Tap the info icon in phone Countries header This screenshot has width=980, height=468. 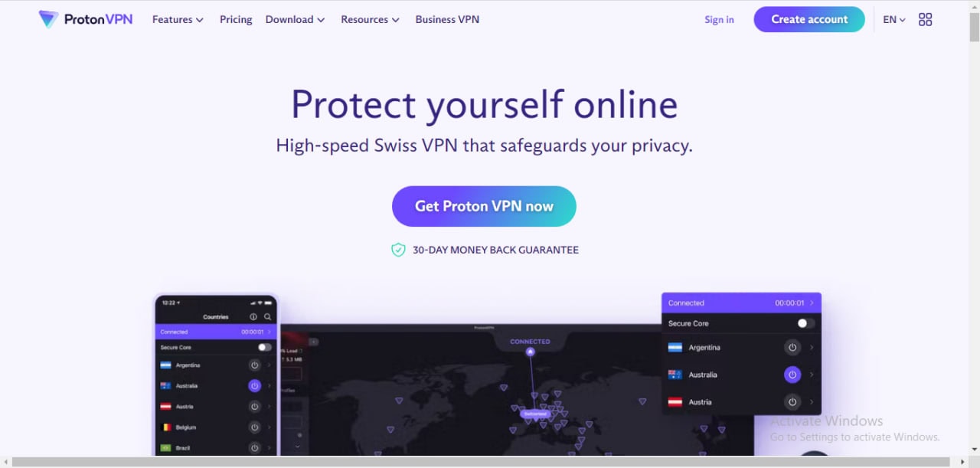click(x=253, y=316)
